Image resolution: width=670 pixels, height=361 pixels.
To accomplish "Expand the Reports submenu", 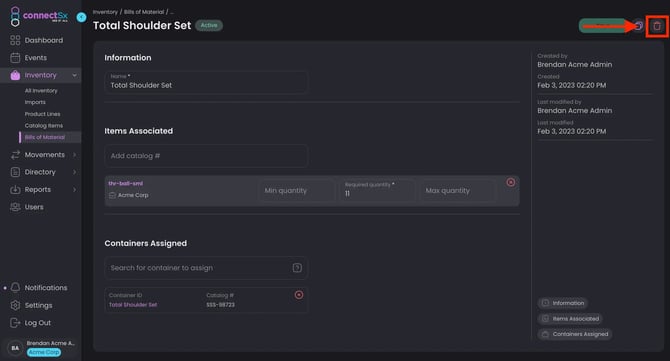I will coord(74,190).
